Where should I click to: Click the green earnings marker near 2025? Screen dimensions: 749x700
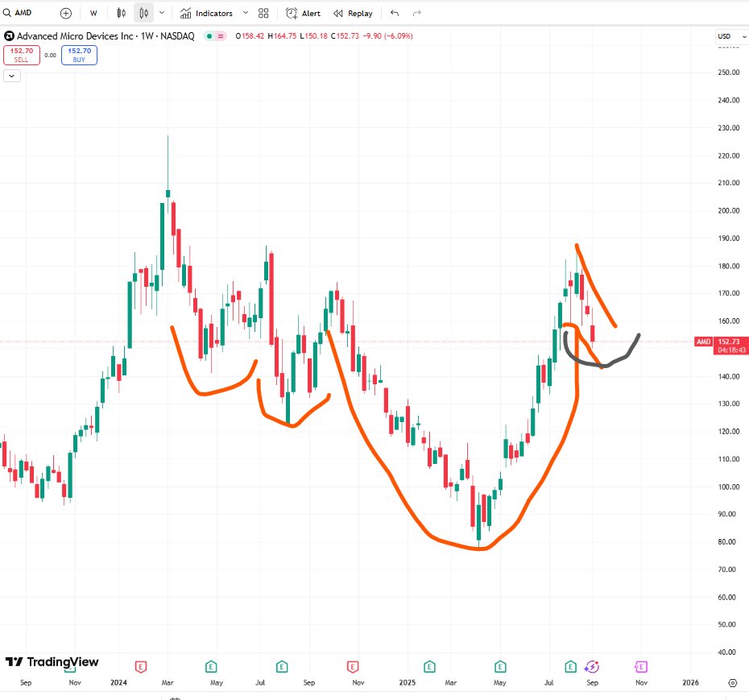[429, 666]
